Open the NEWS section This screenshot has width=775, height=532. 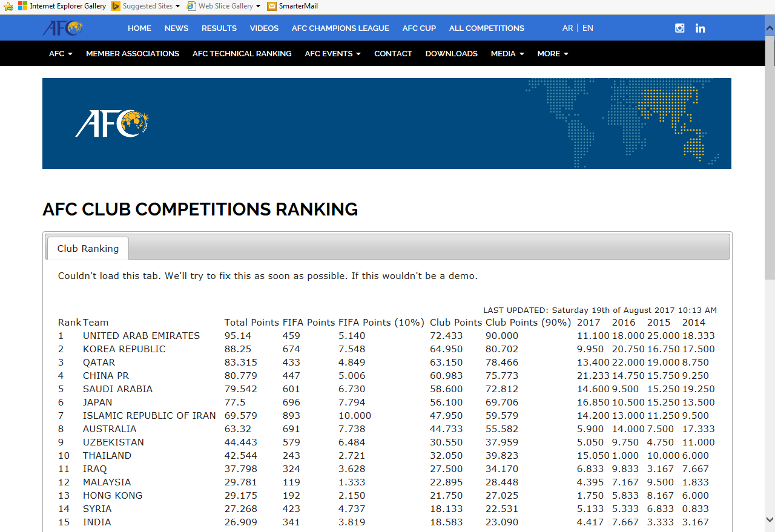(x=176, y=28)
